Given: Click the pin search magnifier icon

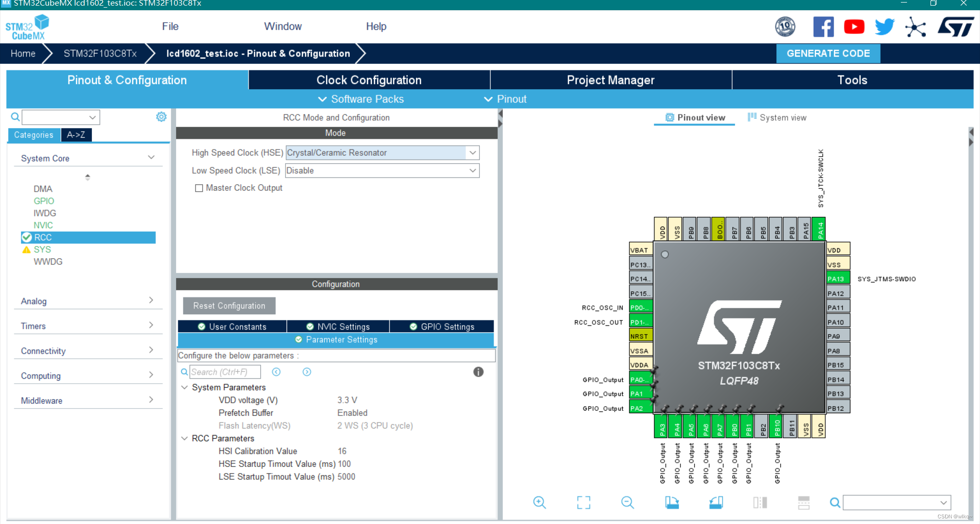Looking at the screenshot, I should [835, 503].
